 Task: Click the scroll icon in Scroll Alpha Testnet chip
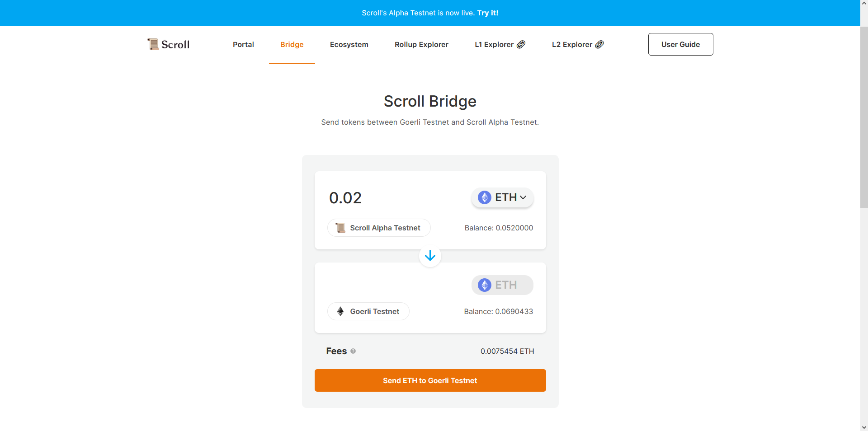click(340, 228)
